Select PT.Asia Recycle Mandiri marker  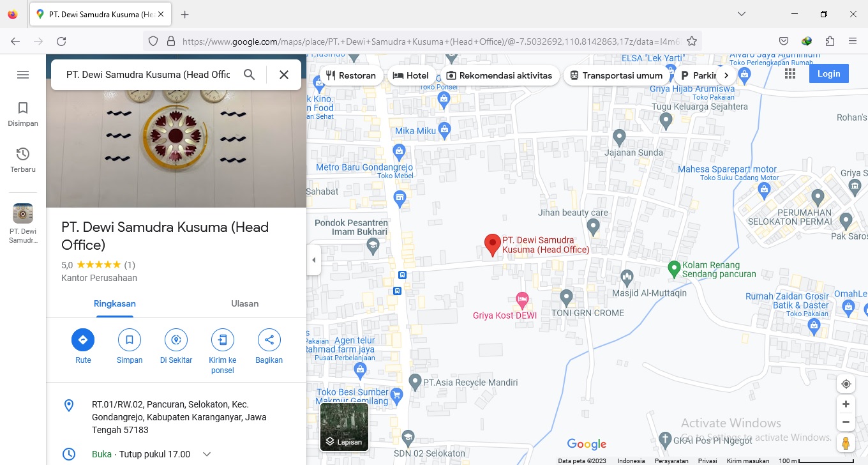pos(415,383)
